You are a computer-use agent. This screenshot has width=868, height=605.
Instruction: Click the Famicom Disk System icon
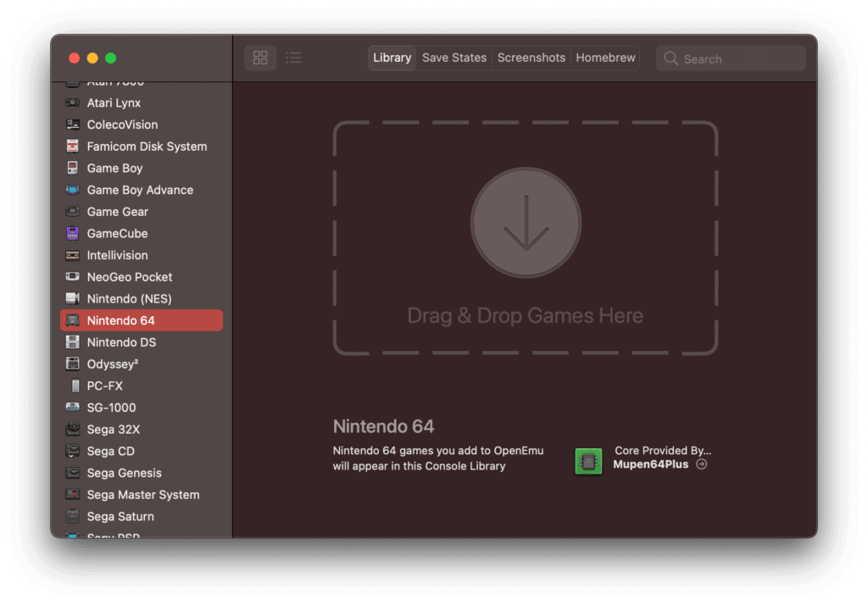coord(73,147)
